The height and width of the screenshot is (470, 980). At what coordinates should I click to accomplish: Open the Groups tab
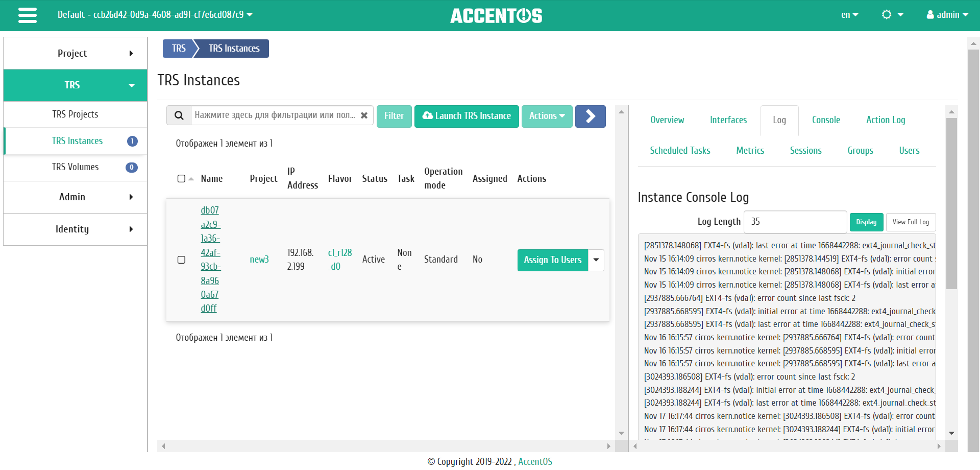click(860, 151)
